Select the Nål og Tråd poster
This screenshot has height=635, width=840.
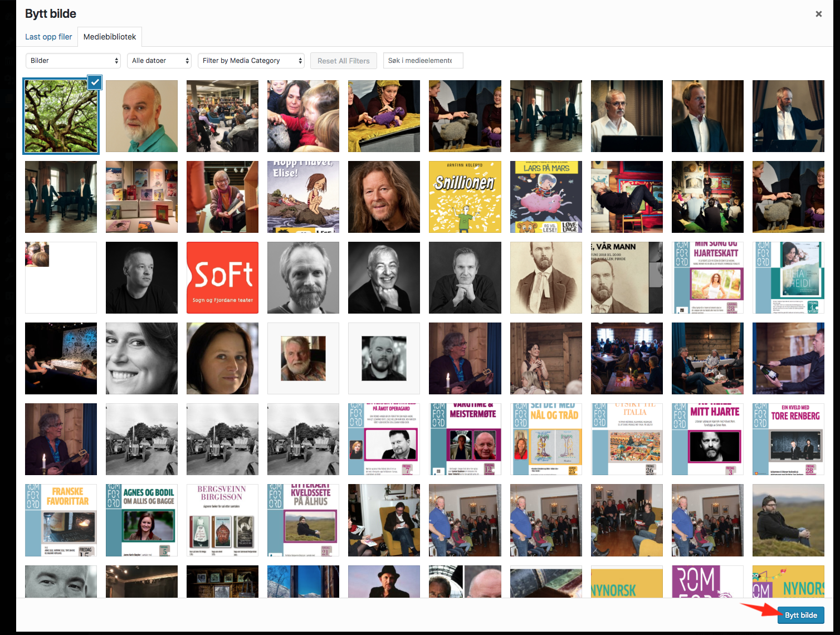click(x=546, y=439)
